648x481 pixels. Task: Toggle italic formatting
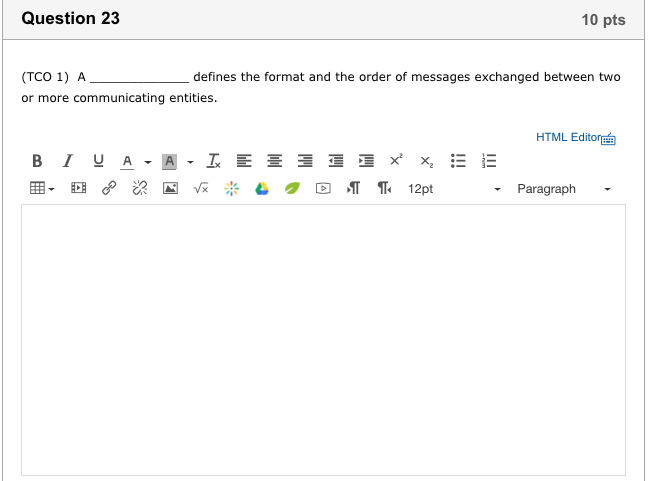(x=67, y=161)
